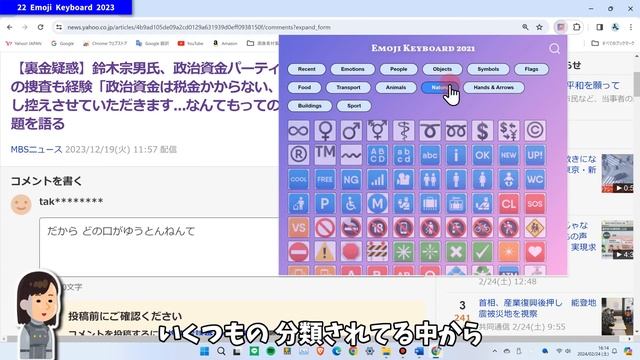Image resolution: width=640 pixels, height=360 pixels.
Task: Focus the browser address bar URL
Action: 199,27
